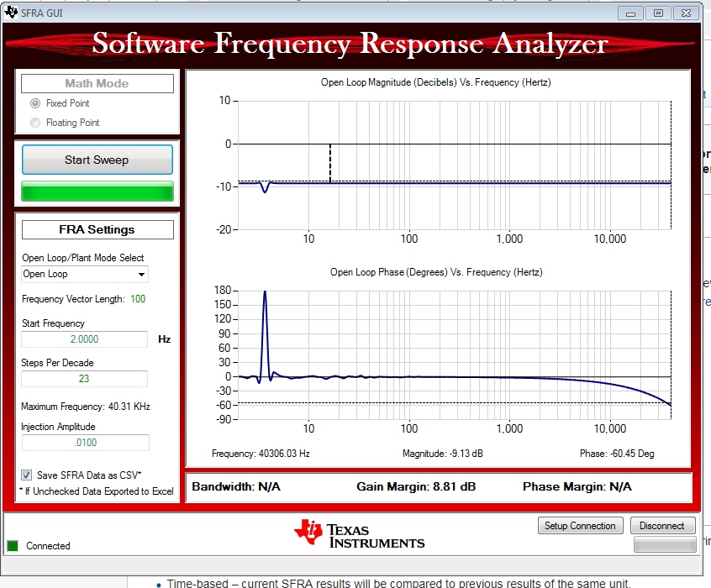711x588 pixels.
Task: Click the Open Loop Magnitude plot title
Action: pyautogui.click(x=435, y=82)
